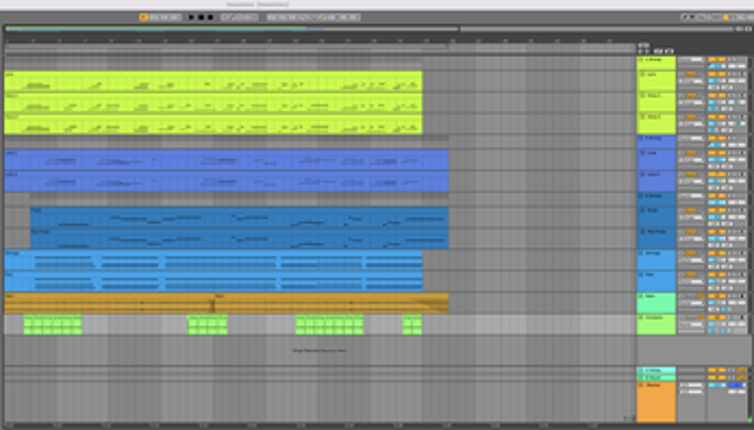Mute the orange audio track via its activator button
Image resolution: width=754 pixels, height=430 pixels.
[714, 296]
